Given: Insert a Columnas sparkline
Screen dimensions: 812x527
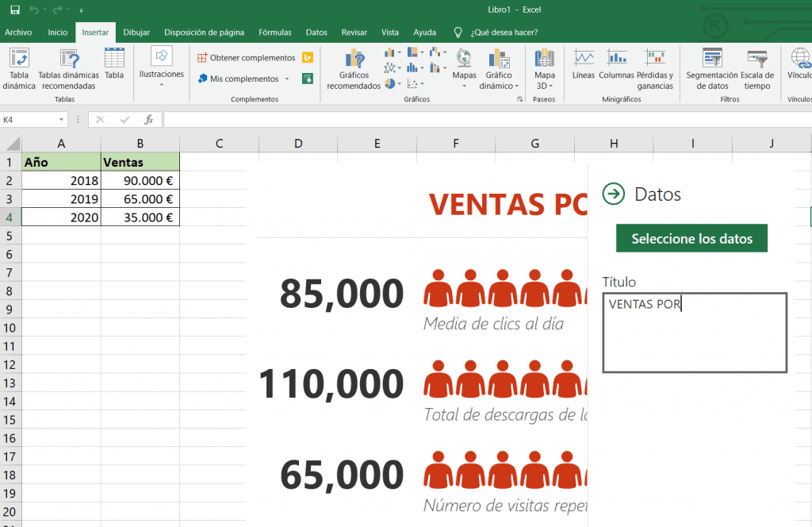Looking at the screenshot, I should point(616,63).
